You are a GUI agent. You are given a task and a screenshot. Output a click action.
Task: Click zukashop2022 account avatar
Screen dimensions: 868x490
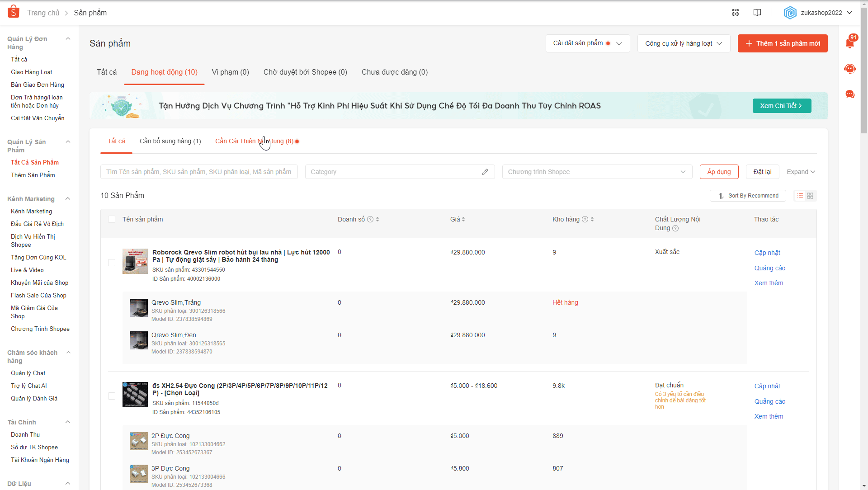point(790,13)
